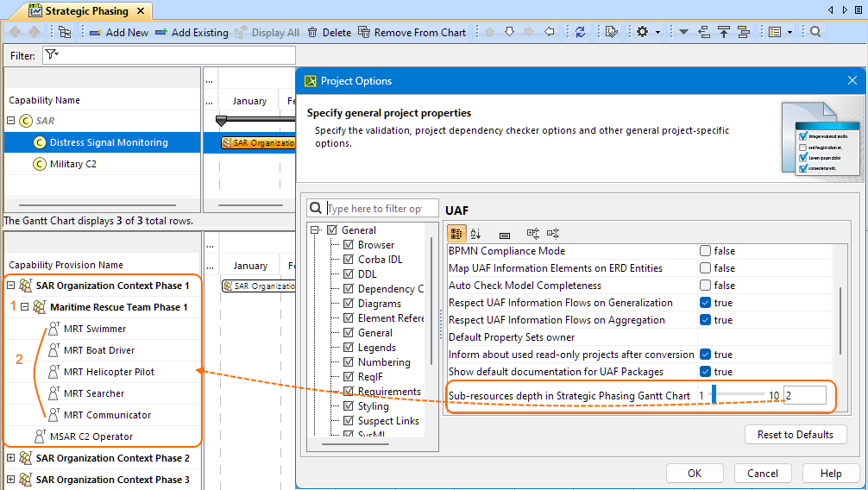Collapse SAR Organization Context Phase 1
868x490 pixels.
pyautogui.click(x=11, y=286)
